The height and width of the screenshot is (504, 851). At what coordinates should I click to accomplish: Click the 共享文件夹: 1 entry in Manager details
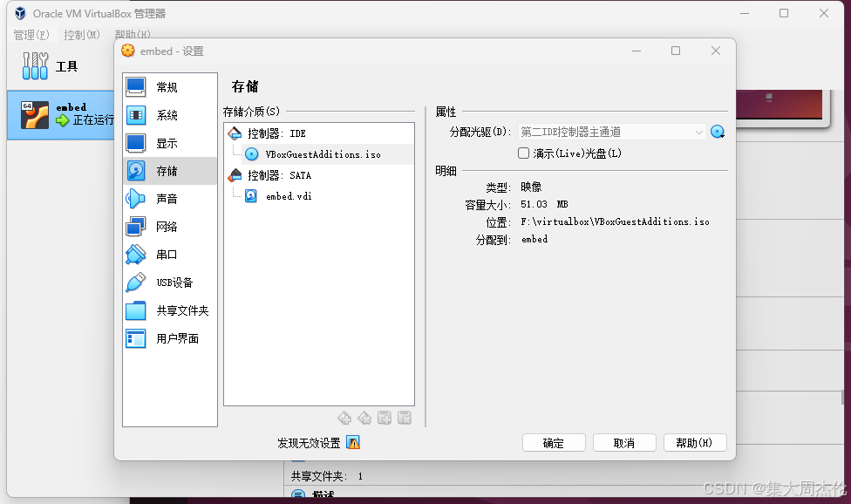[327, 476]
